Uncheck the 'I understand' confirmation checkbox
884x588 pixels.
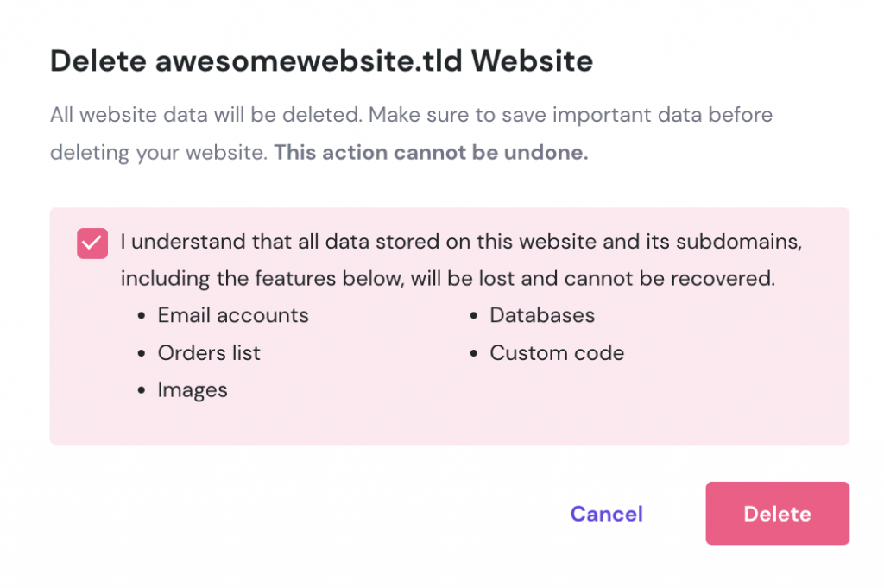92,243
